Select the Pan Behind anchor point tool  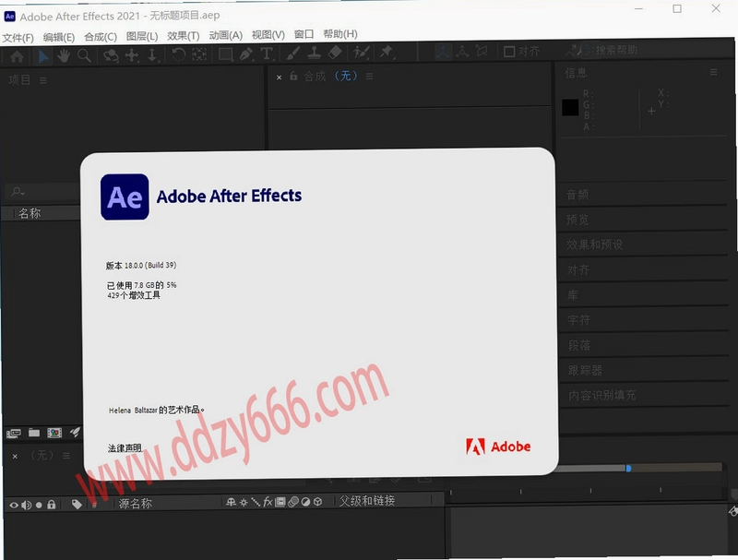199,54
